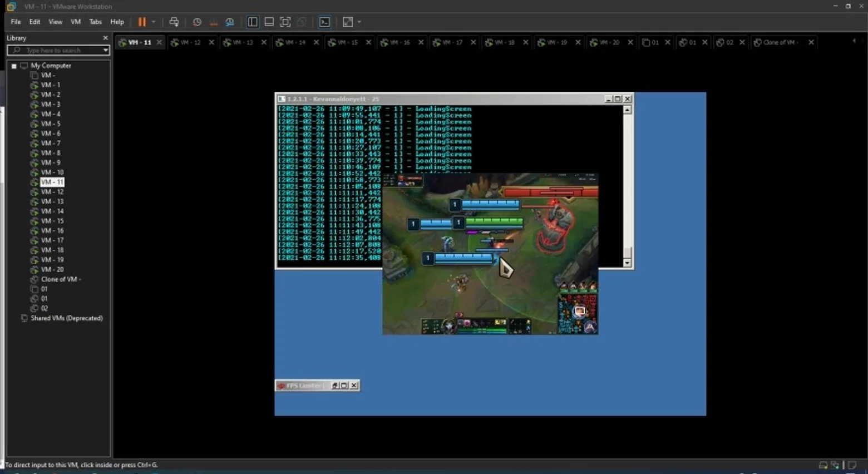Toggle the console view toolbar button
This screenshot has height=474, width=868.
[324, 22]
